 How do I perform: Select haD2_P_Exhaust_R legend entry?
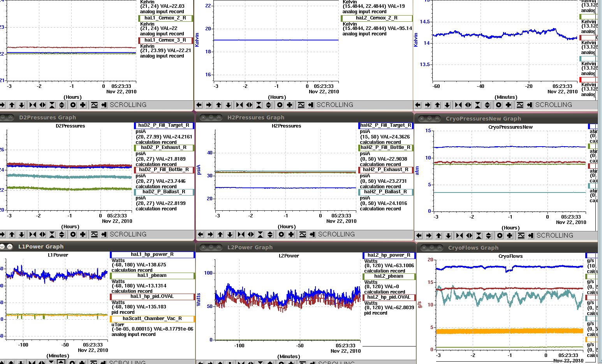164,147
